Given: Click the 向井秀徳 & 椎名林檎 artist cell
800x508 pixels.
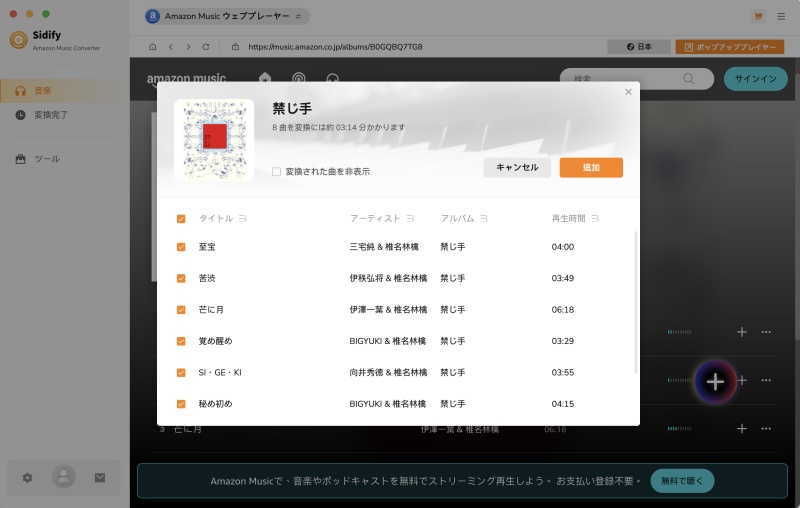Looking at the screenshot, I should pyautogui.click(x=388, y=373).
